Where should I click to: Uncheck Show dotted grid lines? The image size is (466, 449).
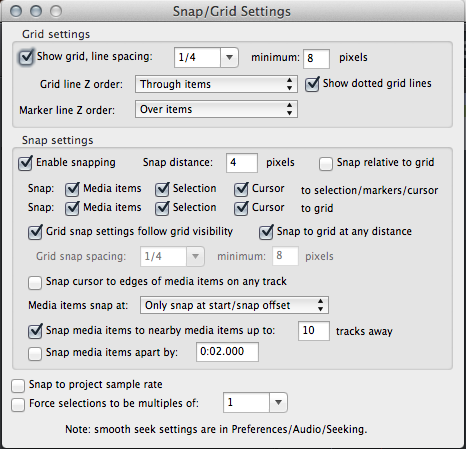(312, 84)
